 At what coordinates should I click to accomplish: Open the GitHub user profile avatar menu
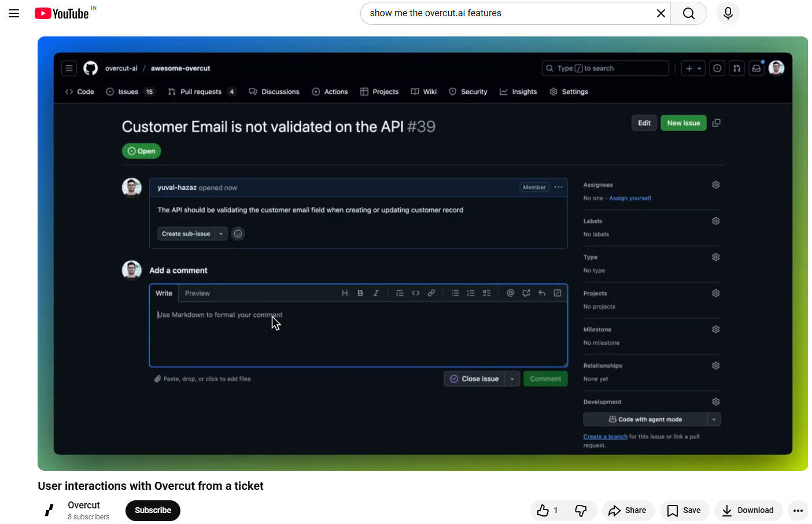[x=777, y=68]
